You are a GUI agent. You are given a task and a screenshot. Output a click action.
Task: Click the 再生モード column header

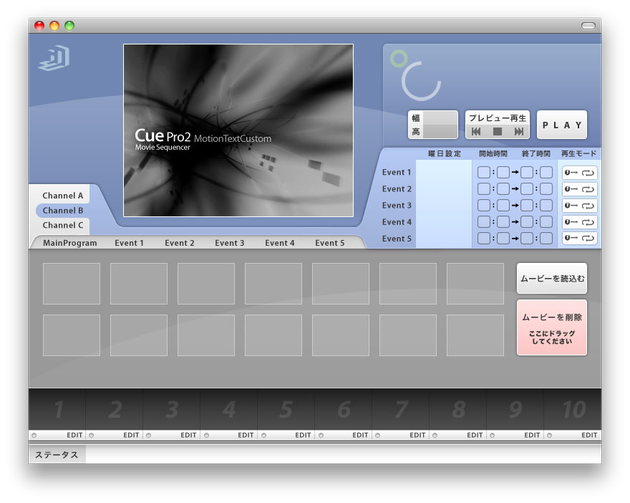tap(579, 154)
